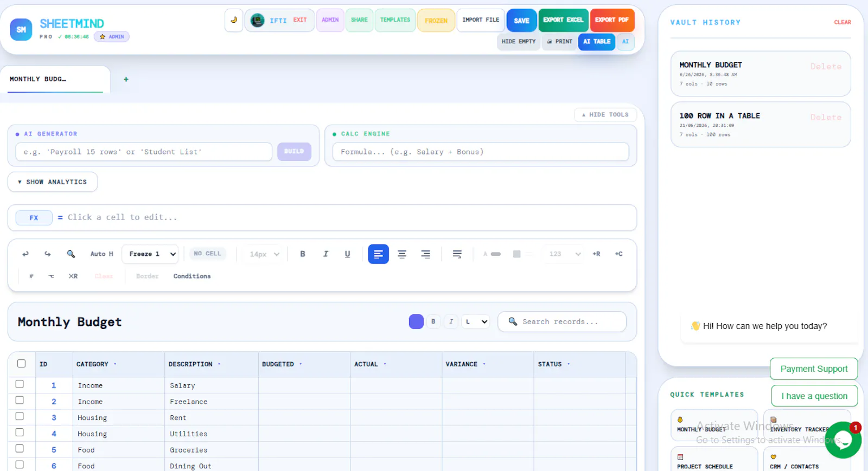
Task: Open the Budgeted column sort arrow
Action: pos(301,364)
